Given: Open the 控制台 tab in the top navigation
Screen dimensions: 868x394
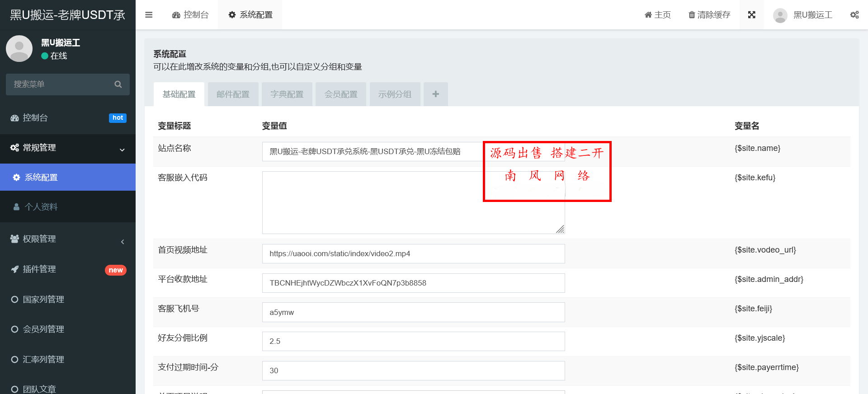Looking at the screenshot, I should (190, 15).
